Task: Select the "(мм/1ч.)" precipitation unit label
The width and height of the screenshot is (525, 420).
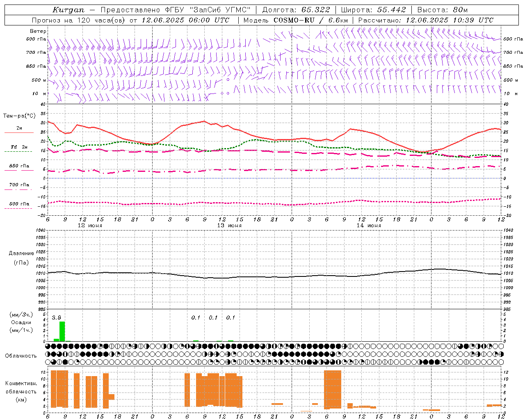Action: [21, 330]
